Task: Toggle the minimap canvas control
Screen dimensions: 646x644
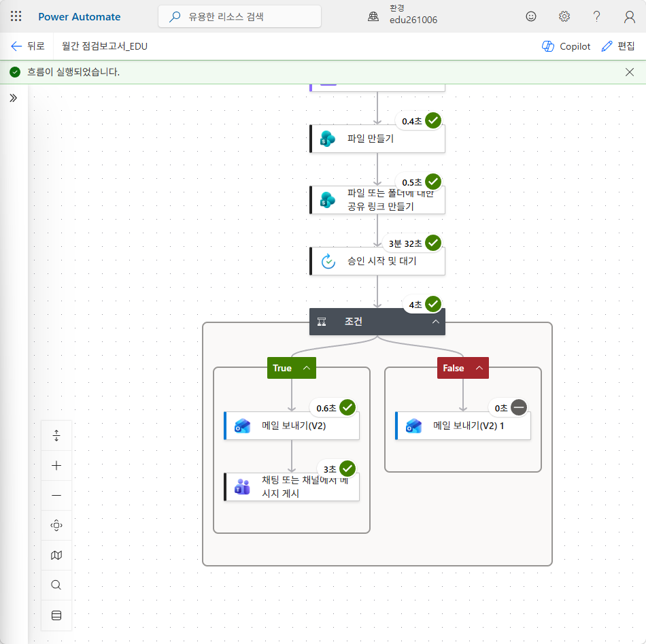Action: (56, 556)
